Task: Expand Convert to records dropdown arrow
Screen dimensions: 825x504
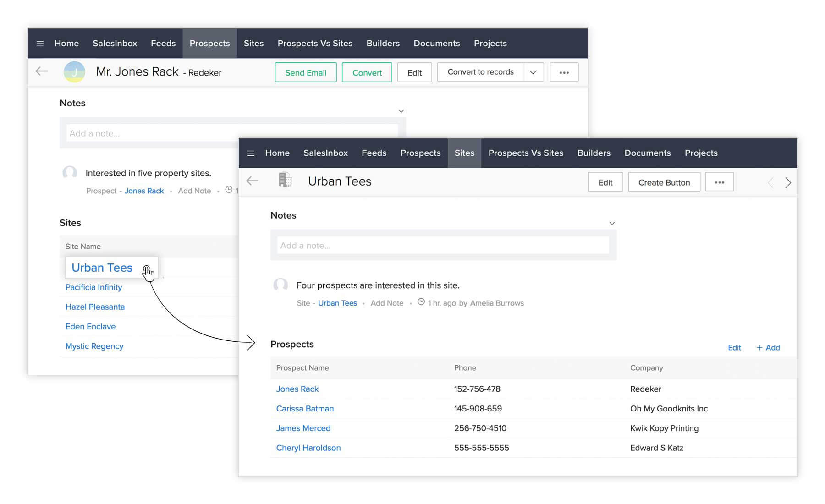Action: pos(533,72)
